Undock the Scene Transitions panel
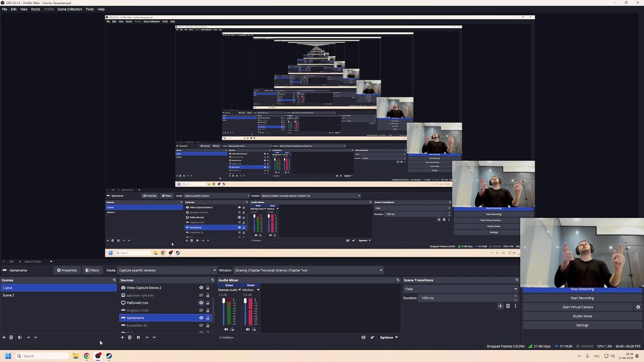This screenshot has width=644, height=362. [517, 280]
